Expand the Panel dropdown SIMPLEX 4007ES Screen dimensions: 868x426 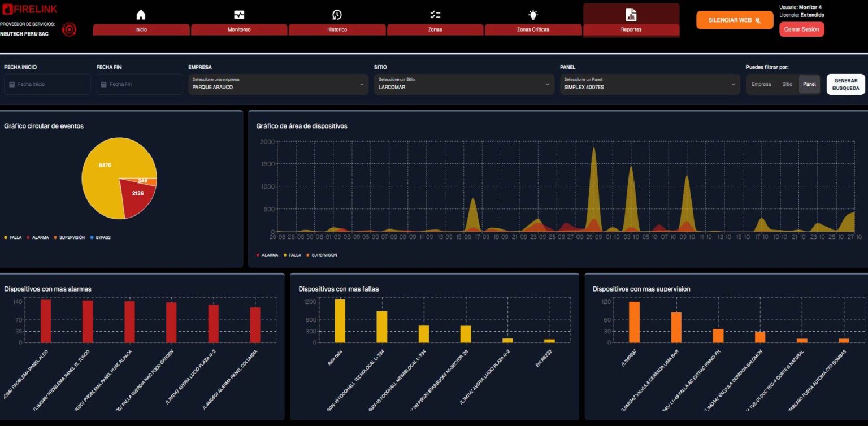click(650, 84)
